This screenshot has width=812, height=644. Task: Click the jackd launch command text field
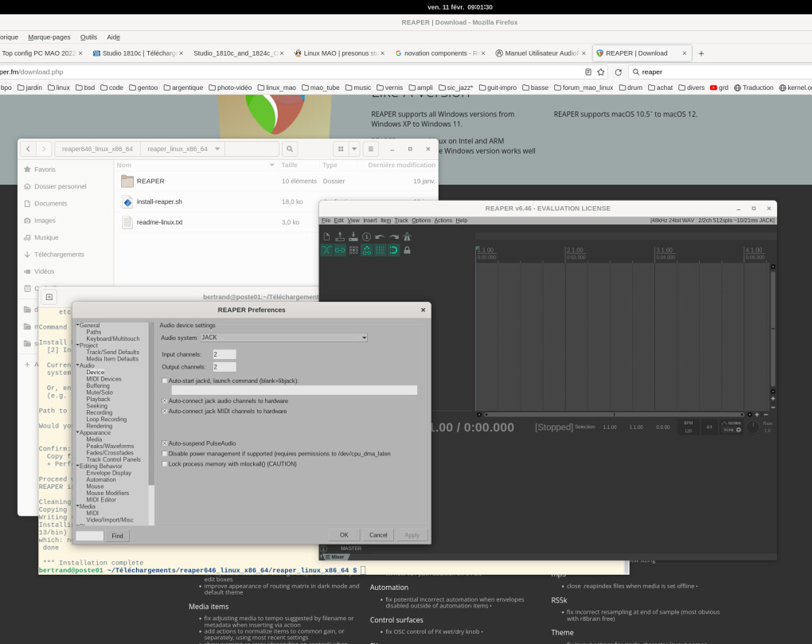(x=294, y=390)
